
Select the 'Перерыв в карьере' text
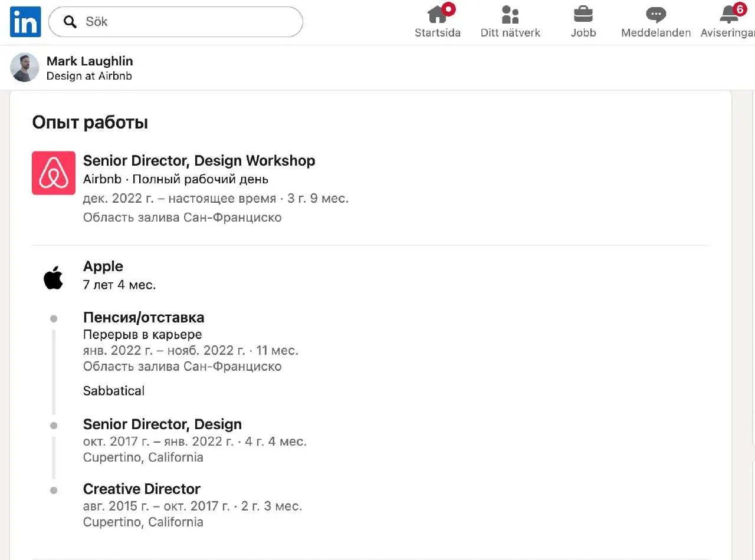[x=143, y=335]
